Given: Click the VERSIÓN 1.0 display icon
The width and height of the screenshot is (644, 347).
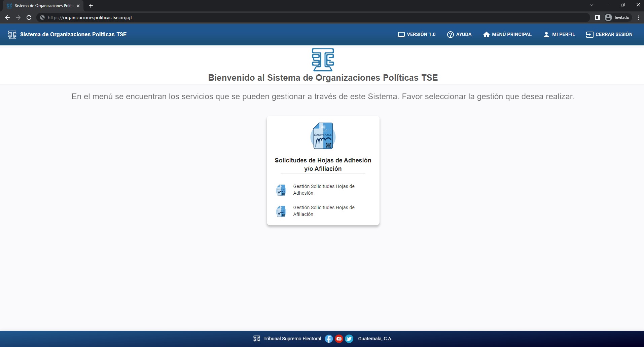Looking at the screenshot, I should tap(401, 34).
